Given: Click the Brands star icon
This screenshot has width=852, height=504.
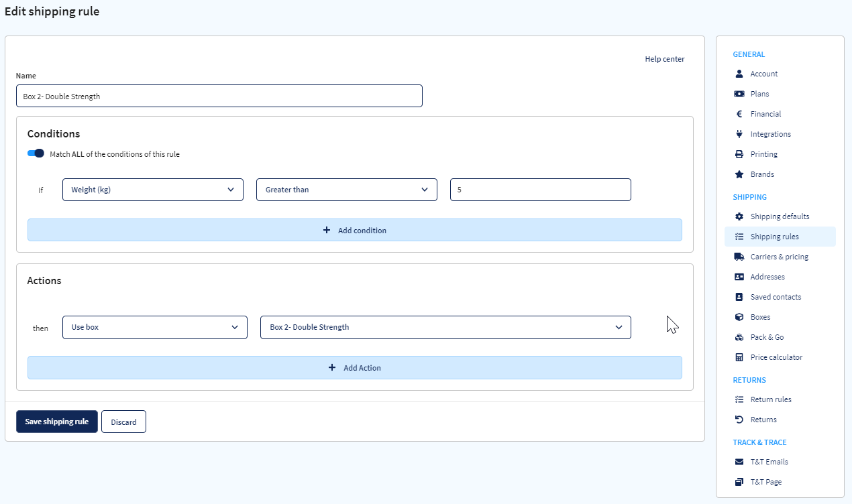Looking at the screenshot, I should point(739,174).
